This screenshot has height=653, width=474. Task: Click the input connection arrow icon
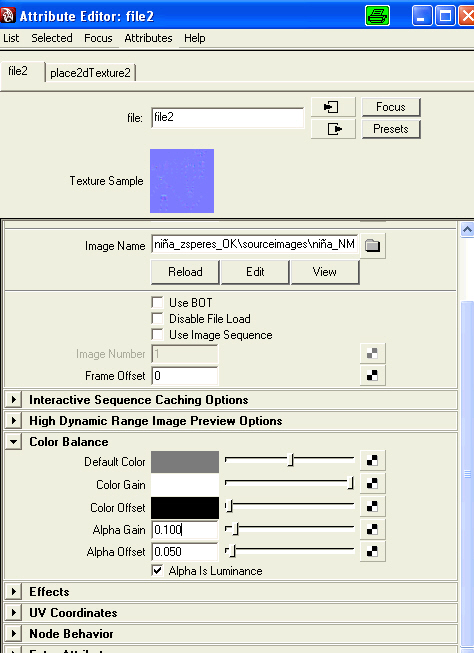pyautogui.click(x=333, y=107)
